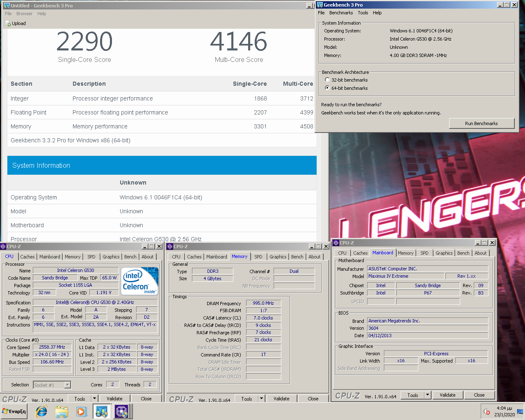
Task: Click the Core Speed 2558.37 MHz field
Action: point(52,347)
